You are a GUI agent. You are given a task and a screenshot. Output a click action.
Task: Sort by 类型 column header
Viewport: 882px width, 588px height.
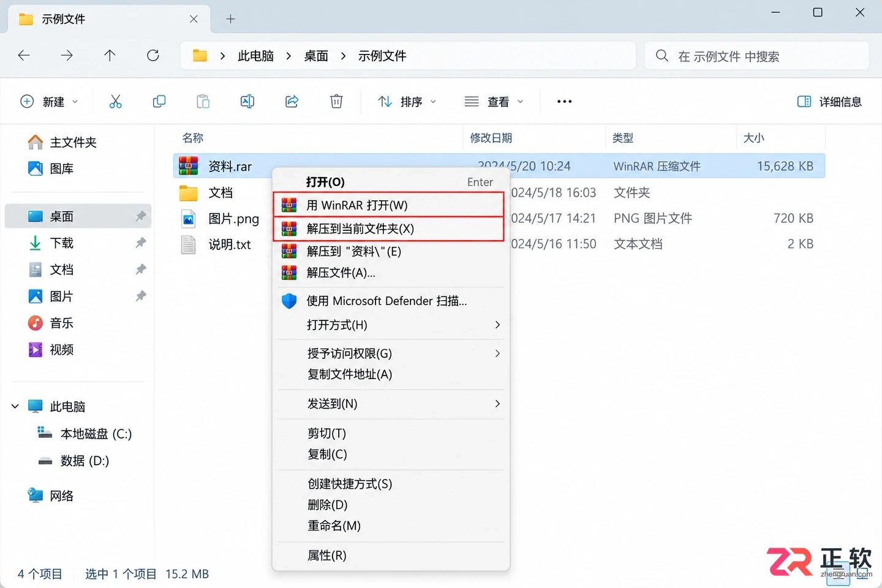[x=623, y=138]
